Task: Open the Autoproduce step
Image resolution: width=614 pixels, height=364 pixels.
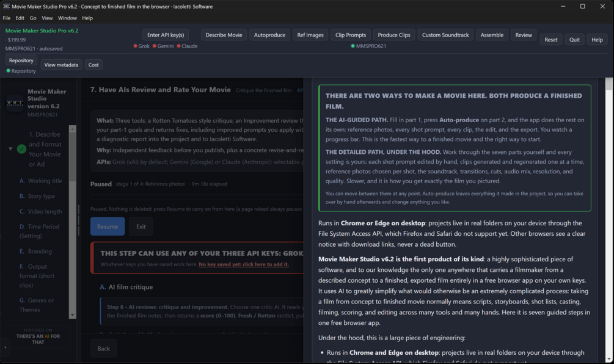Action: [x=270, y=35]
